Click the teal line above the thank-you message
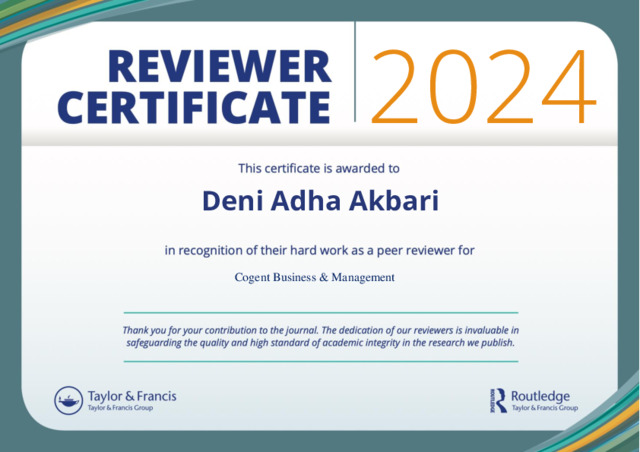640x452 pixels. pyautogui.click(x=320, y=313)
